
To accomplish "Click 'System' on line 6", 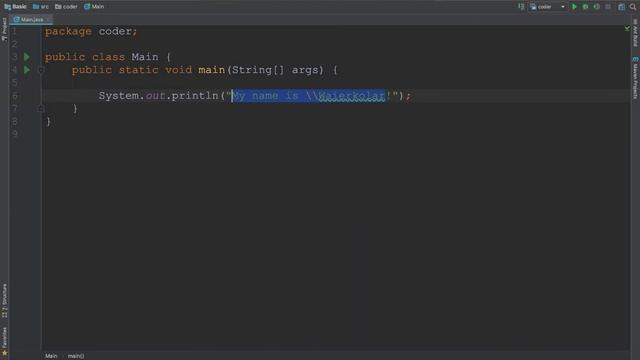I will (x=118, y=96).
